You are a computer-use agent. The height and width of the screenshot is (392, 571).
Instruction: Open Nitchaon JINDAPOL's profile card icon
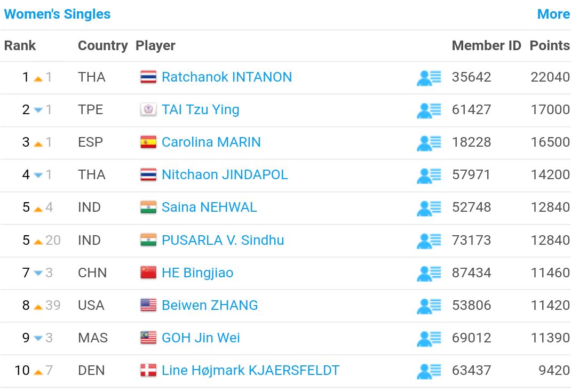[429, 175]
